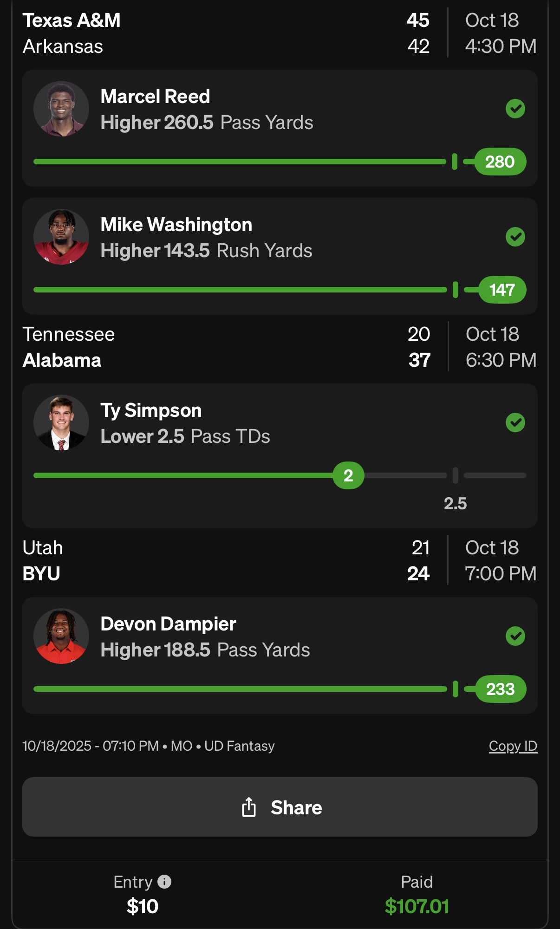Open Devon Dampier's player photo
Image resolution: width=560 pixels, height=929 pixels.
pyautogui.click(x=61, y=637)
